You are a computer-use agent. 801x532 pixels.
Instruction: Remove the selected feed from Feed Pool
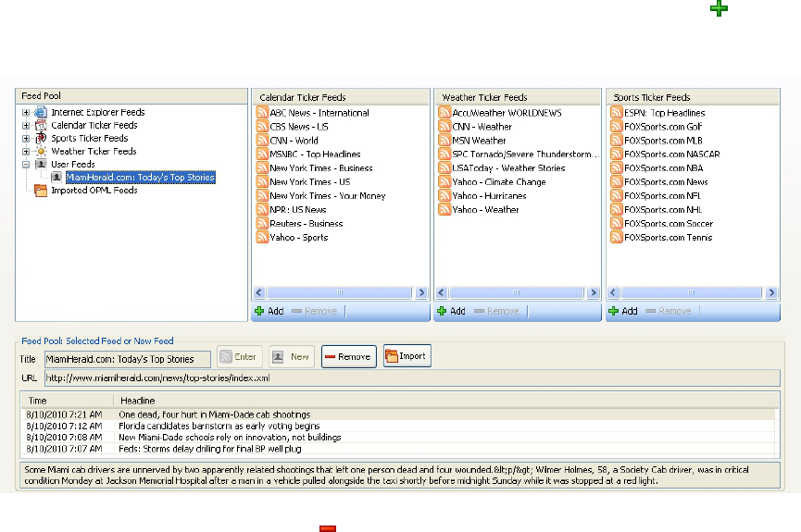[348, 357]
